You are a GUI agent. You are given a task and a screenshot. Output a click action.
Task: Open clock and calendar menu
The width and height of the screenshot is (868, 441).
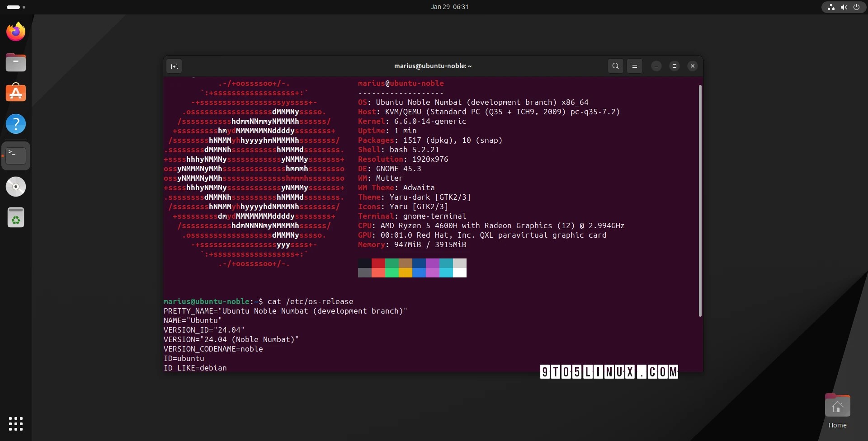pos(449,7)
